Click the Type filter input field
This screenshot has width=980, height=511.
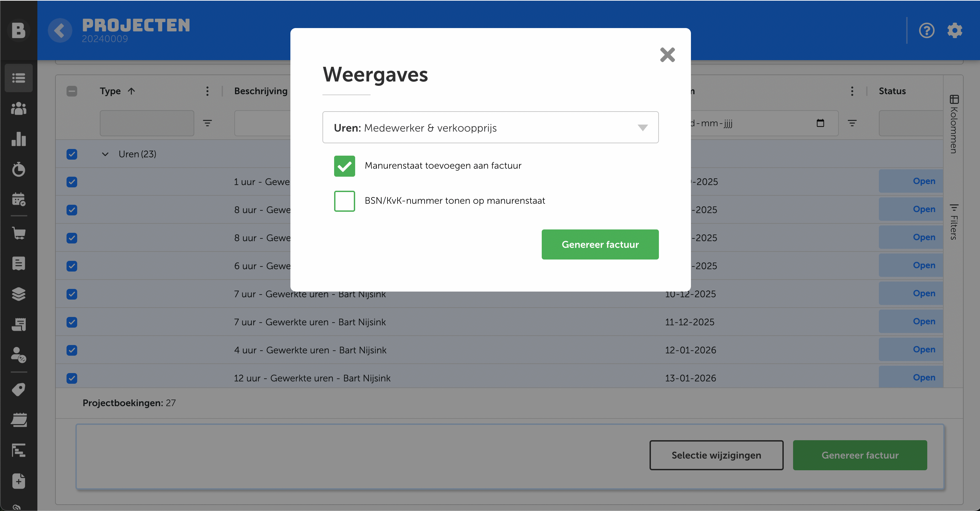coord(147,123)
